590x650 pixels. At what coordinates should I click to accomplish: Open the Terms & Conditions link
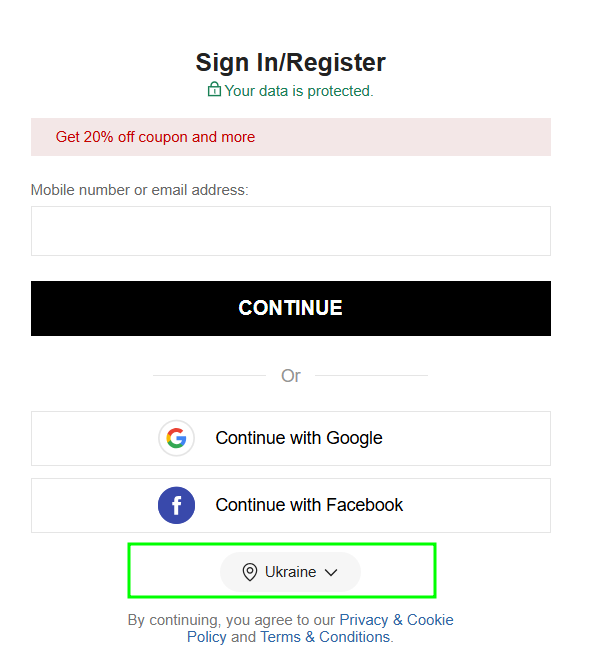click(x=325, y=637)
